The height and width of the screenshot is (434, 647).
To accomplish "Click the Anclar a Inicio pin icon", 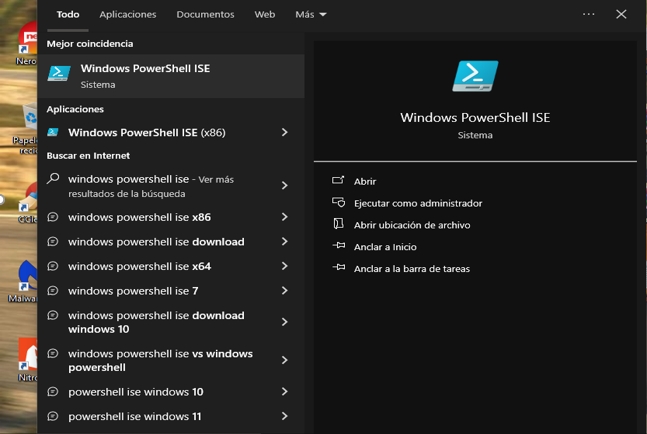I will click(x=339, y=246).
